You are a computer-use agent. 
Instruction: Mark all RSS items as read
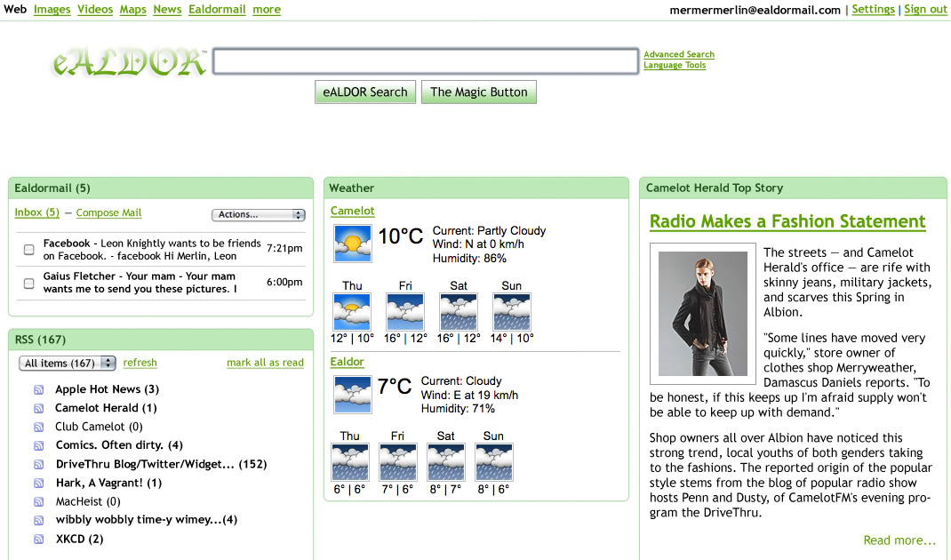click(x=265, y=362)
